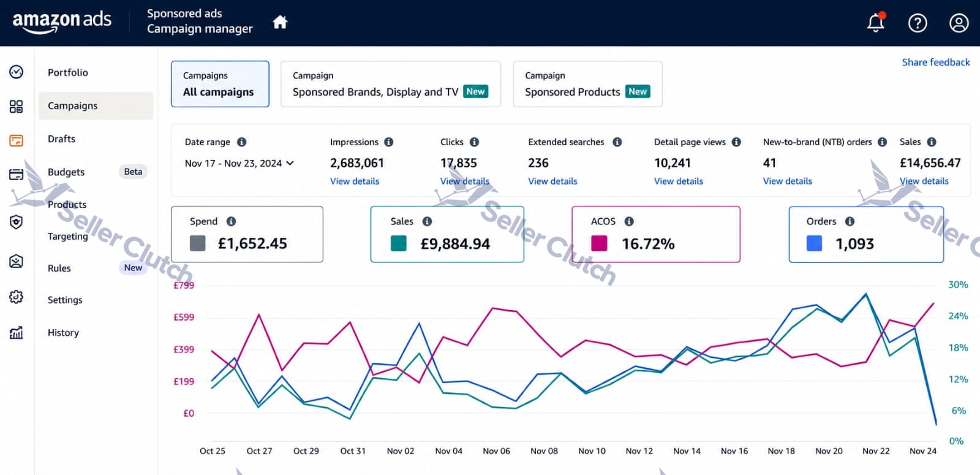Click the speedometer icon beside Portfolio
The width and height of the screenshot is (980, 475).
(x=17, y=72)
